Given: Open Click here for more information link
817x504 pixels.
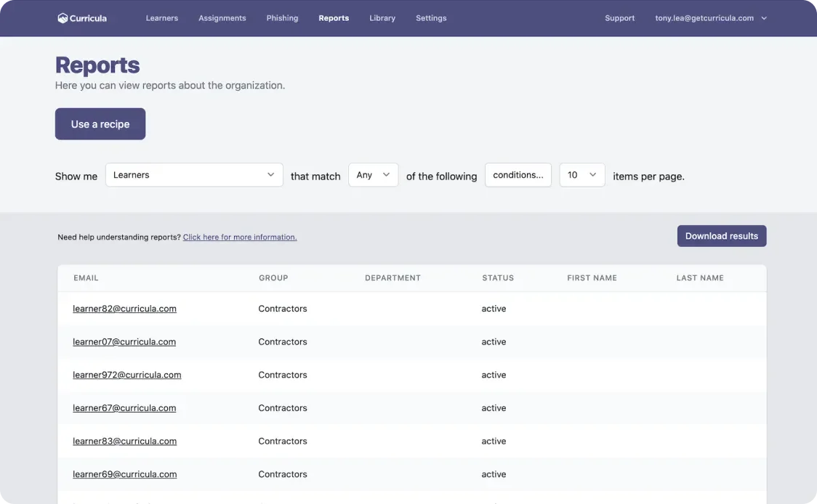Looking at the screenshot, I should click(240, 237).
